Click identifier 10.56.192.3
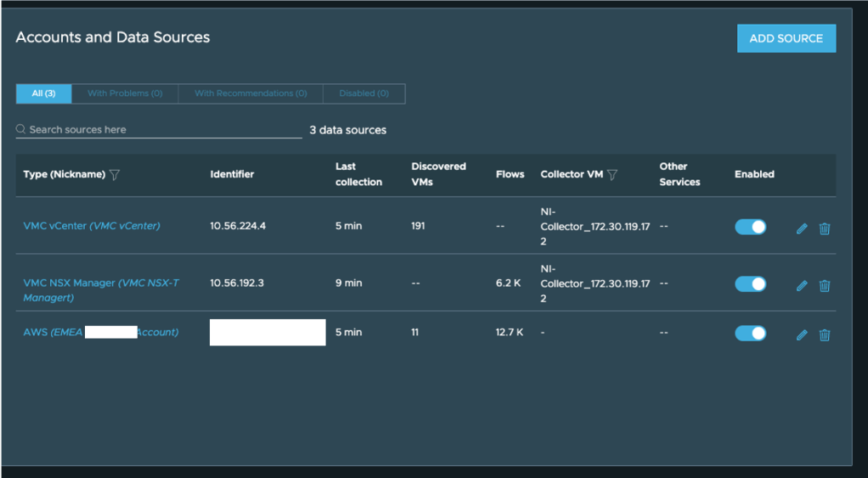The height and width of the screenshot is (478, 868). pyautogui.click(x=237, y=283)
